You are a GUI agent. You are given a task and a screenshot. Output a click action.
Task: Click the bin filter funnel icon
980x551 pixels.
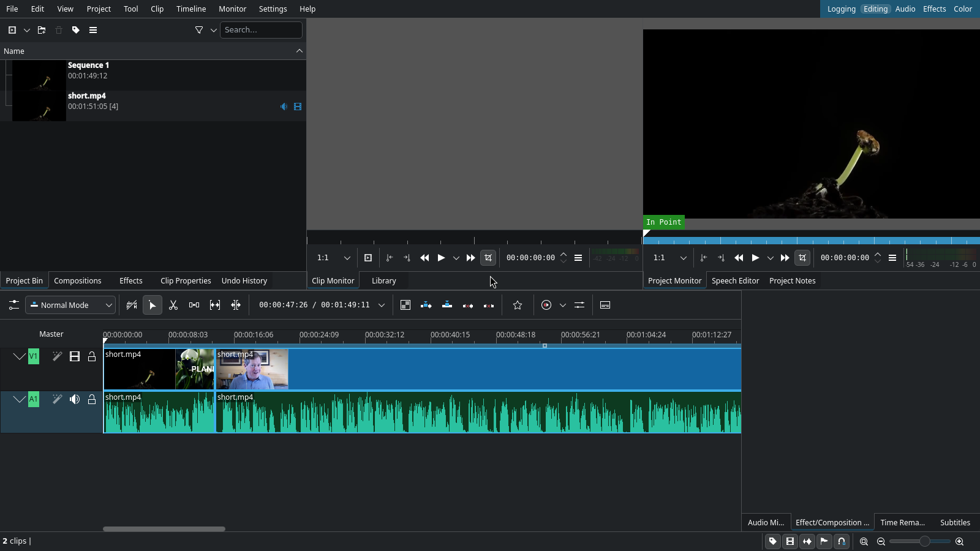[x=199, y=30]
